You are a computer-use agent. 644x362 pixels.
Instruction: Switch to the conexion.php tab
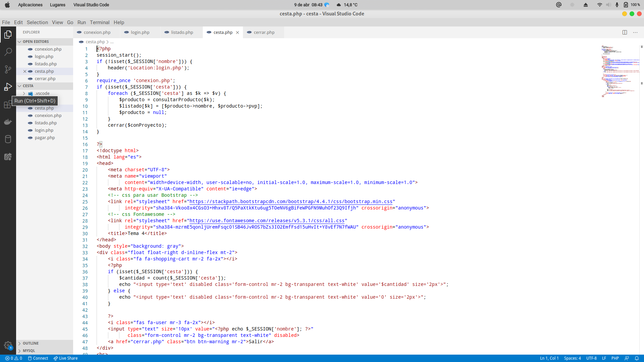pos(97,33)
